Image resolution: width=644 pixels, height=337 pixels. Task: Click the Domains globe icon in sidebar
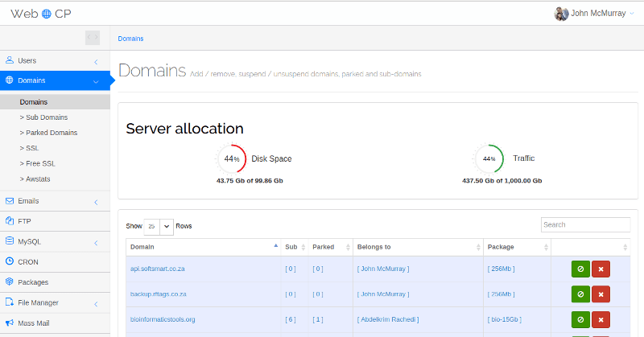10,80
